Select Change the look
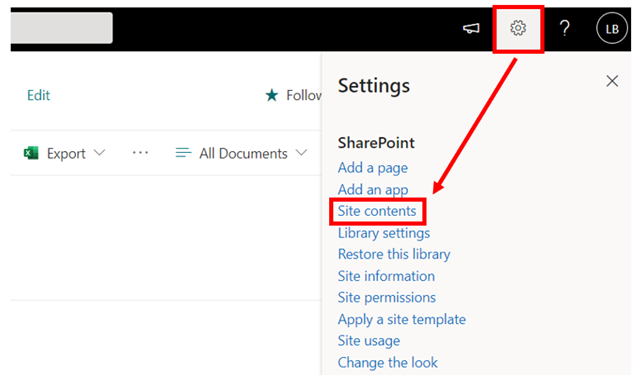Screen dimensions: 641x381 [x=388, y=363]
